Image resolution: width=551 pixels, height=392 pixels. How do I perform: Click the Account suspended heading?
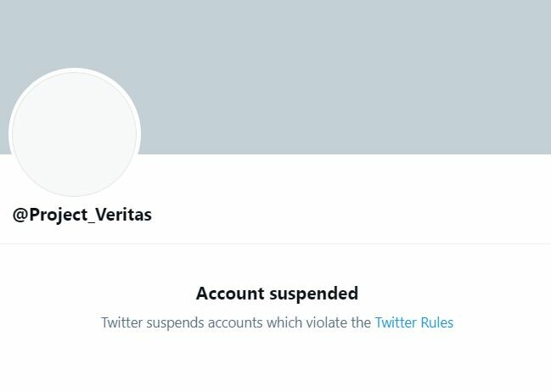click(x=277, y=294)
